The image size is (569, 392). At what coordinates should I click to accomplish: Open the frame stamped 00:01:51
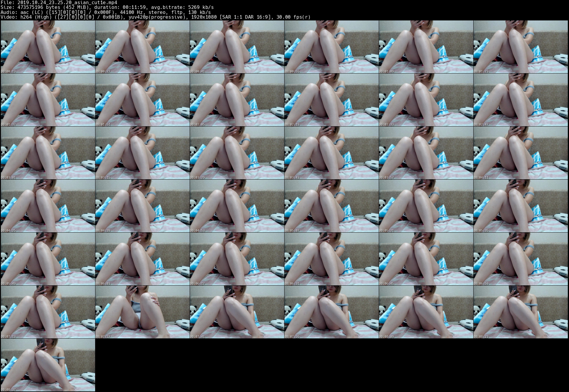pyautogui.click(x=142, y=100)
